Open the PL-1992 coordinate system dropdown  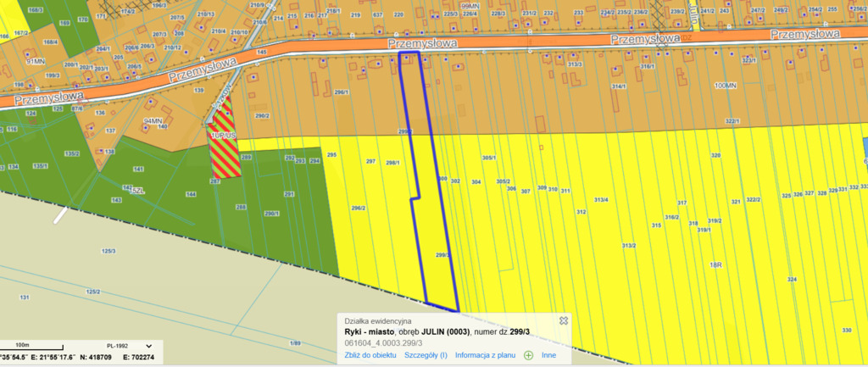[149, 346]
